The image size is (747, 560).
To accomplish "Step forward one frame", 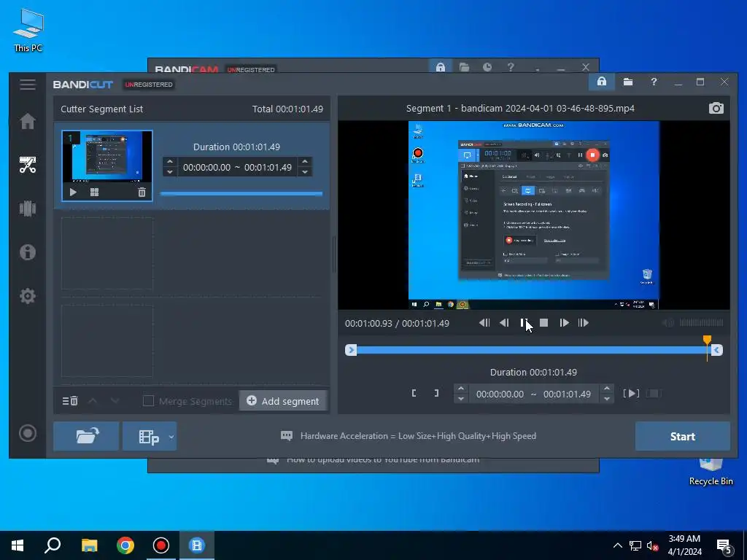I will [564, 323].
